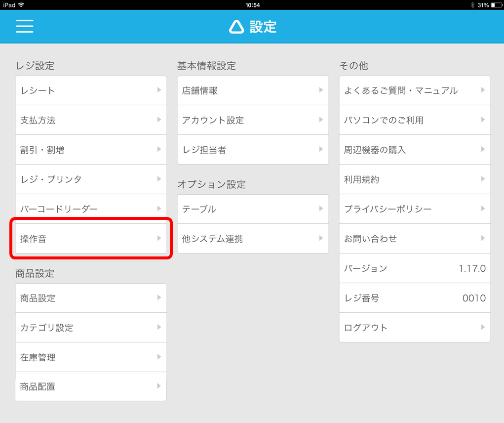Expand the 在庫管理 chevron
Image resolution: width=504 pixels, height=423 pixels.
pyautogui.click(x=159, y=357)
